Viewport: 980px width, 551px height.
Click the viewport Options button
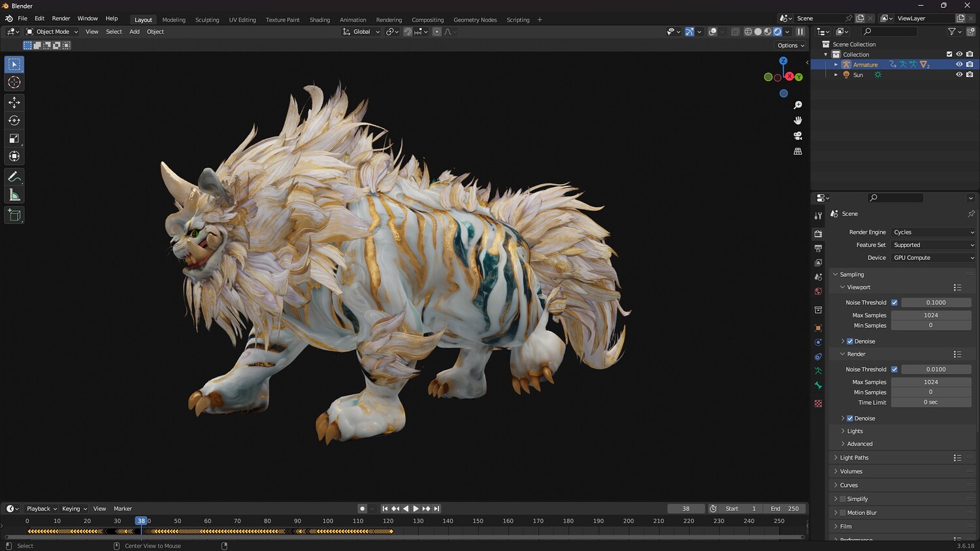tap(791, 46)
